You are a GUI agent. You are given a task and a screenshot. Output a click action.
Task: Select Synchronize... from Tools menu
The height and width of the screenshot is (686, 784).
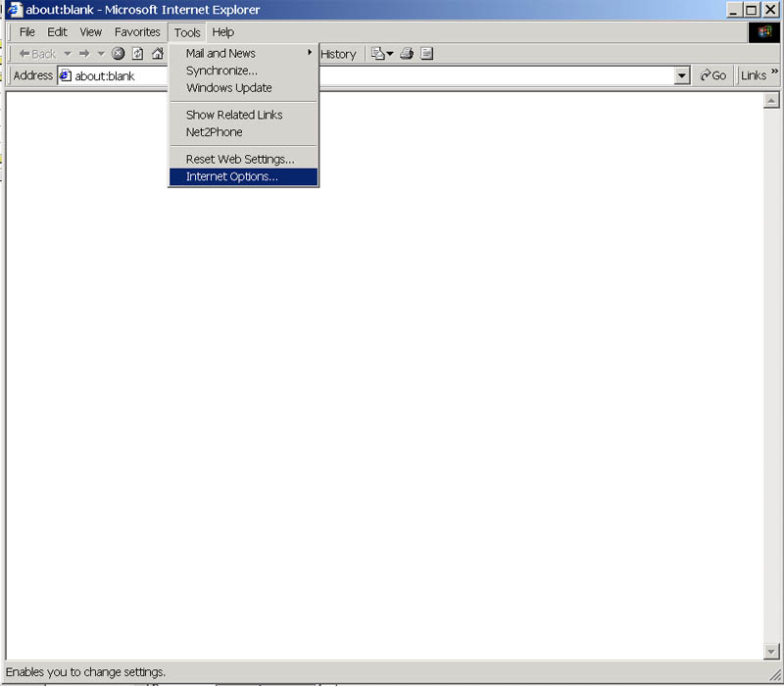(243, 71)
